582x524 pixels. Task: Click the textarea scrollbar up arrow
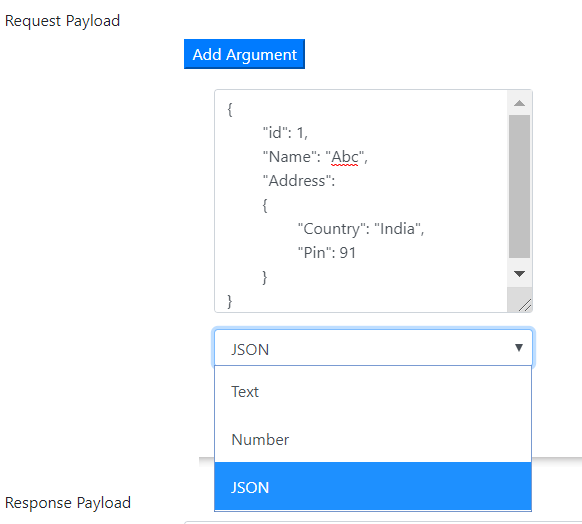click(x=519, y=103)
